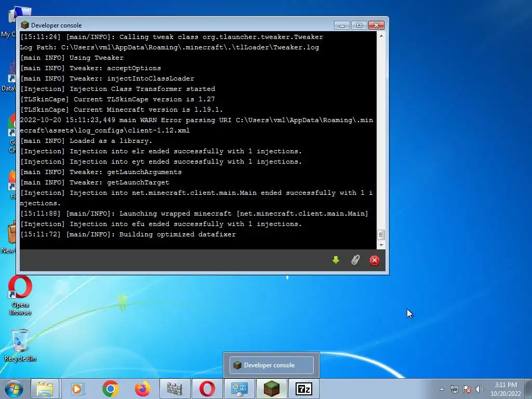
Task: Select the Recycle Bin desktop icon
Action: (20, 345)
